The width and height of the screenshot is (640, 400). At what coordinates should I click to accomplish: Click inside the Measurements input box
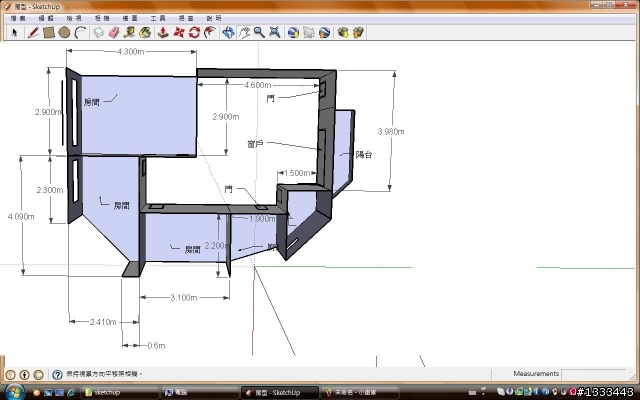click(593, 374)
